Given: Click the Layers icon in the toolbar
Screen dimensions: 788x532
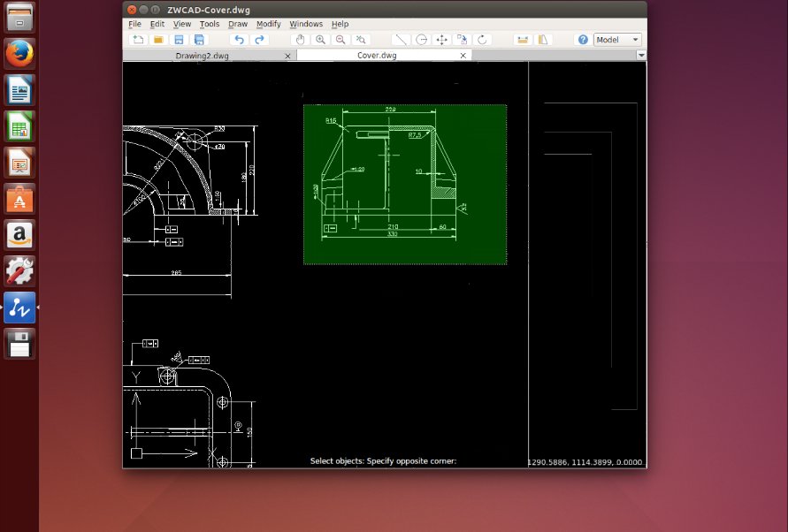Looking at the screenshot, I should (x=543, y=40).
